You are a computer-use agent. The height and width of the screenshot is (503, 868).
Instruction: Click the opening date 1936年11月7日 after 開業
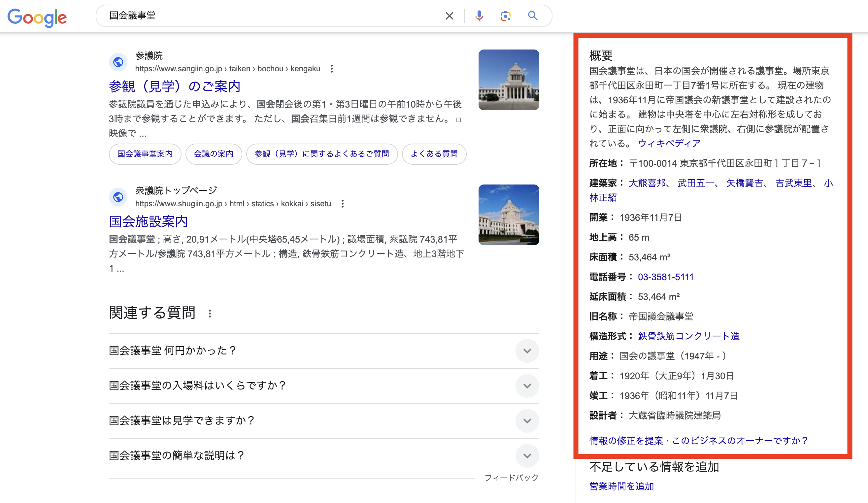coord(650,218)
